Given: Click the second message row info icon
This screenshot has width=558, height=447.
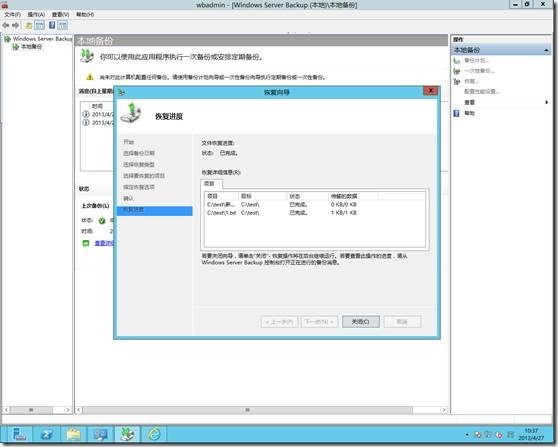Looking at the screenshot, I should pyautogui.click(x=86, y=122).
